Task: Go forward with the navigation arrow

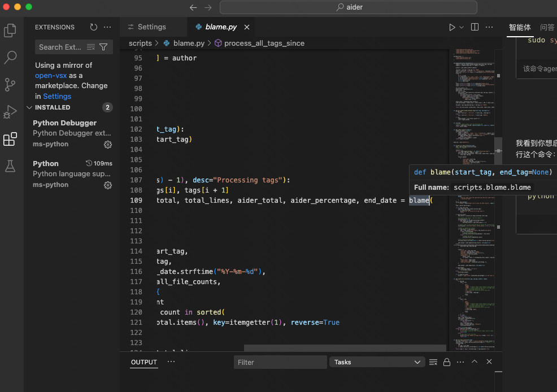Action: (x=208, y=7)
